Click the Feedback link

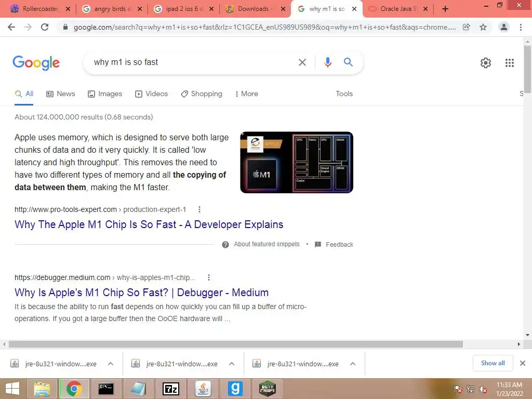(334, 245)
